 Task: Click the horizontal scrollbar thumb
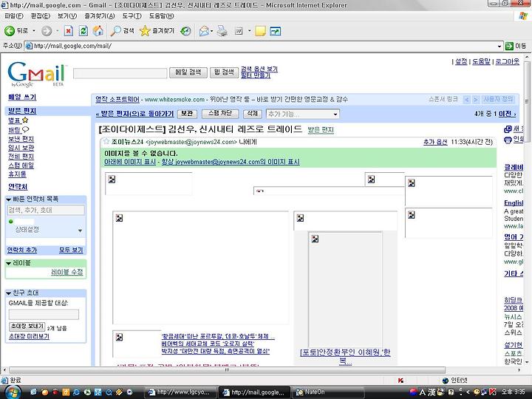227,370
